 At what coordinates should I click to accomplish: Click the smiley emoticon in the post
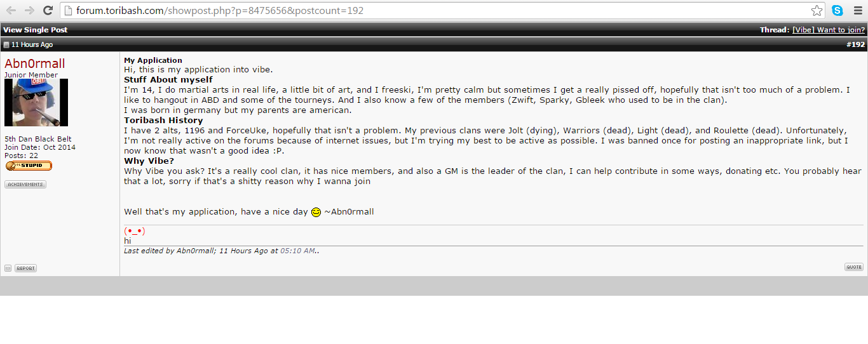point(316,212)
